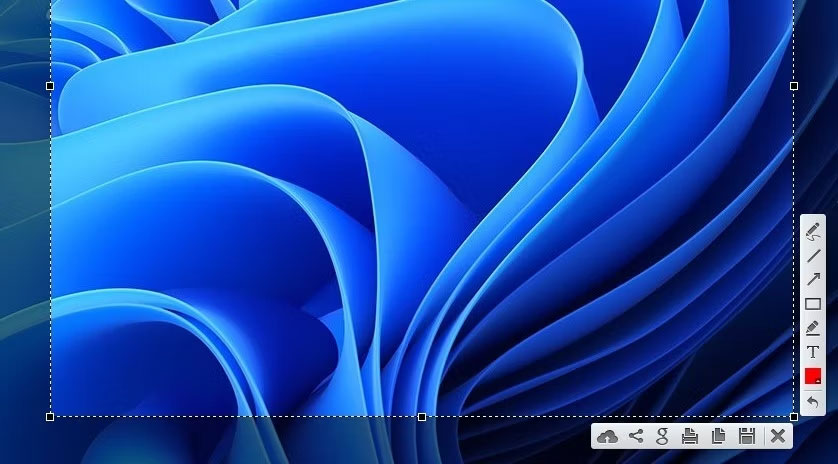Click the bottom center selection handle

pos(422,417)
